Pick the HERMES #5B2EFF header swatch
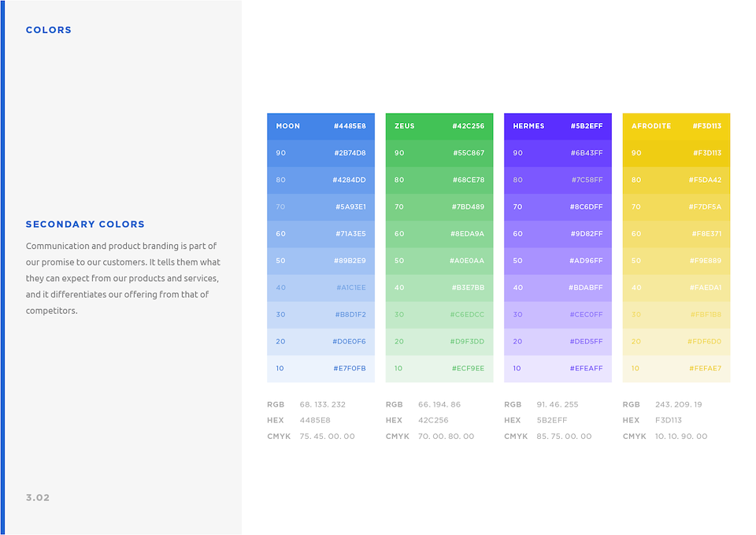Viewport: 756px width, 535px height. click(558, 126)
